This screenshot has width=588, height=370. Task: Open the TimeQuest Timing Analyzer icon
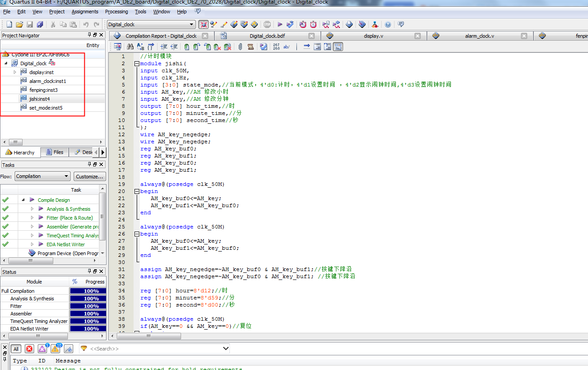313,24
